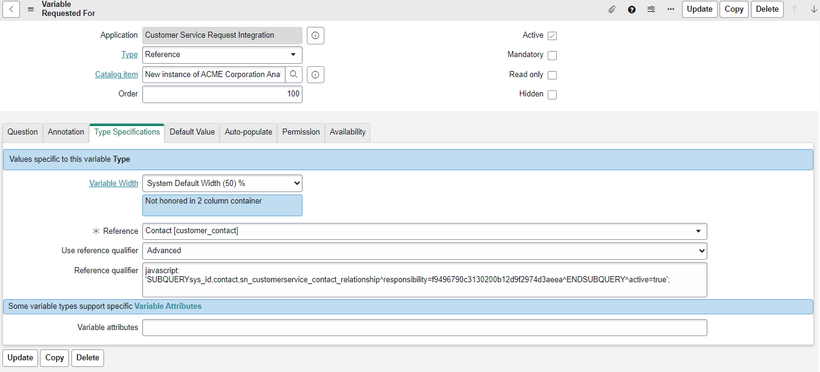Check the Read only option
Image resolution: width=820 pixels, height=372 pixels.
[x=552, y=75]
